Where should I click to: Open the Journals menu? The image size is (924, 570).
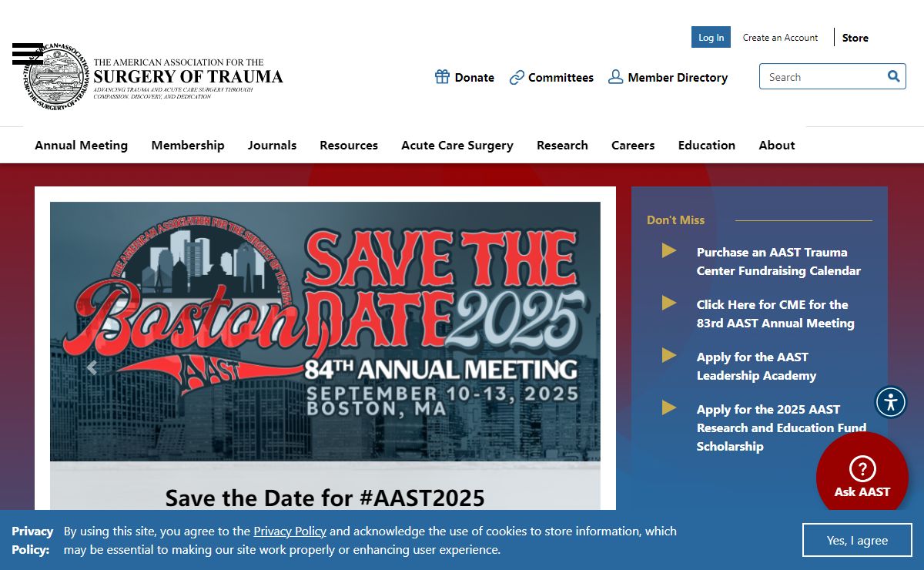coord(272,145)
